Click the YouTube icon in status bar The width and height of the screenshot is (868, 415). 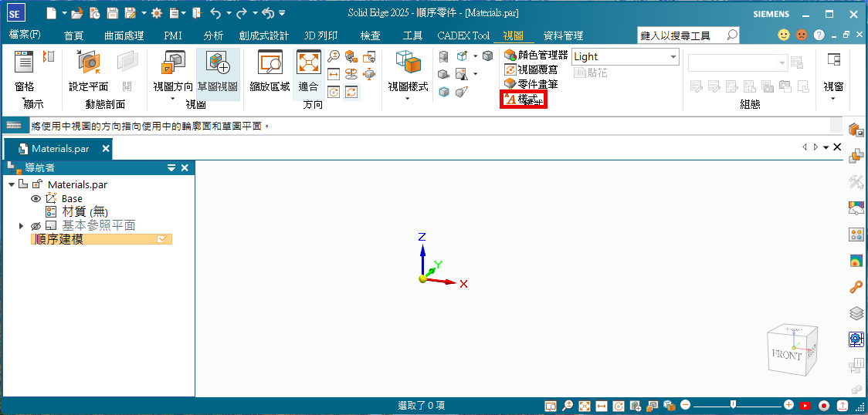[805, 407]
